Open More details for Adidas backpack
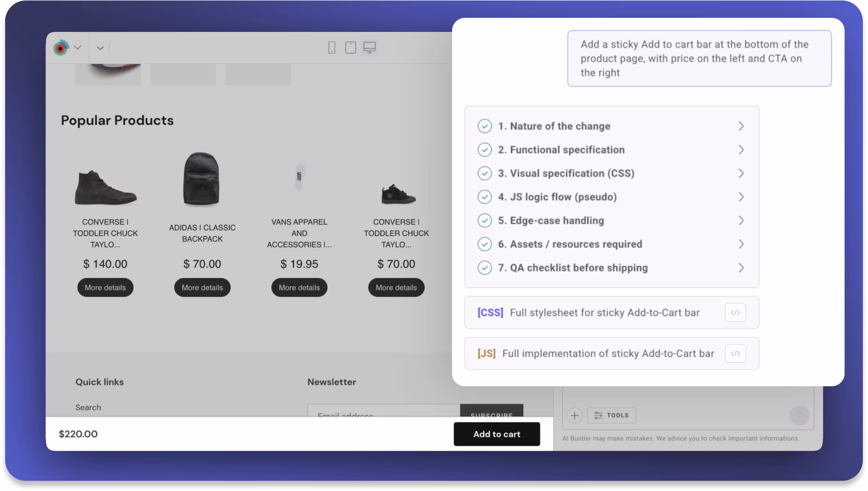Viewport: 868px width, 491px height. [202, 288]
